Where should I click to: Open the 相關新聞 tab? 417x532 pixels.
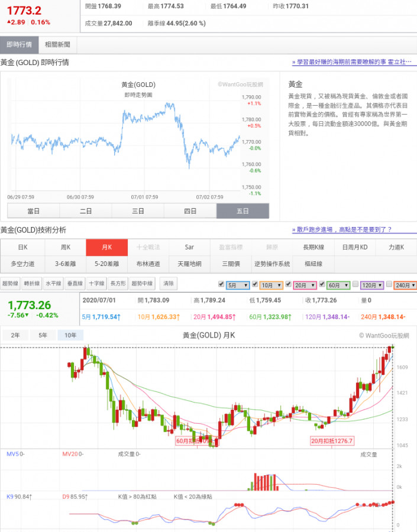pos(57,44)
